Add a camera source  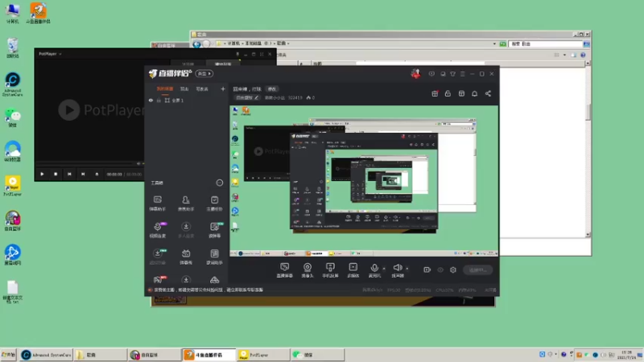point(308,270)
